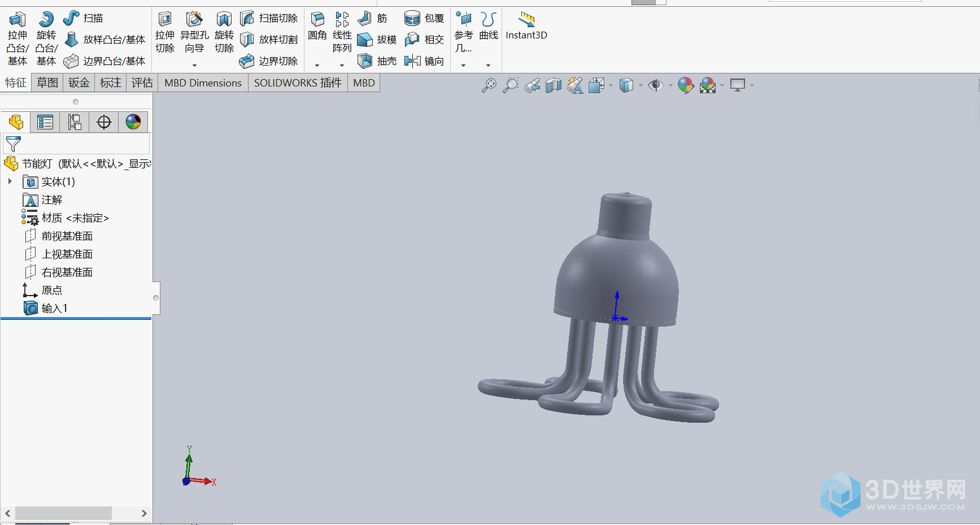Choose the Boundary Boss/Base (边界凸台/基体) tool
The height and width of the screenshot is (525, 980).
(104, 61)
